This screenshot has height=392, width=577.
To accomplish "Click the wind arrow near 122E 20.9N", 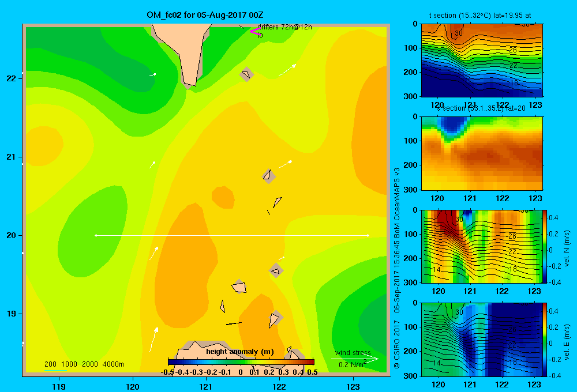I will coord(285,164).
